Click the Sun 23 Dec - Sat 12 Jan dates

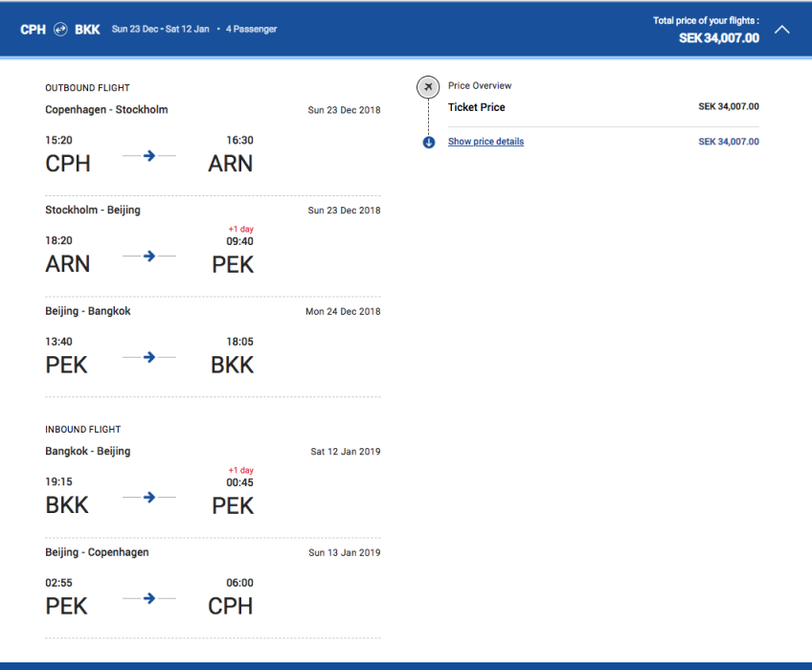click(160, 30)
